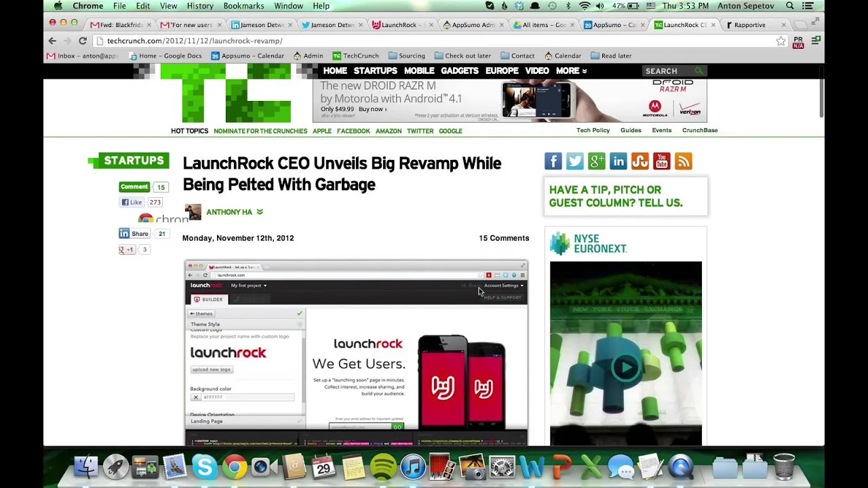This screenshot has width=868, height=488.
Task: Open Spotify from the dock
Action: tap(383, 468)
